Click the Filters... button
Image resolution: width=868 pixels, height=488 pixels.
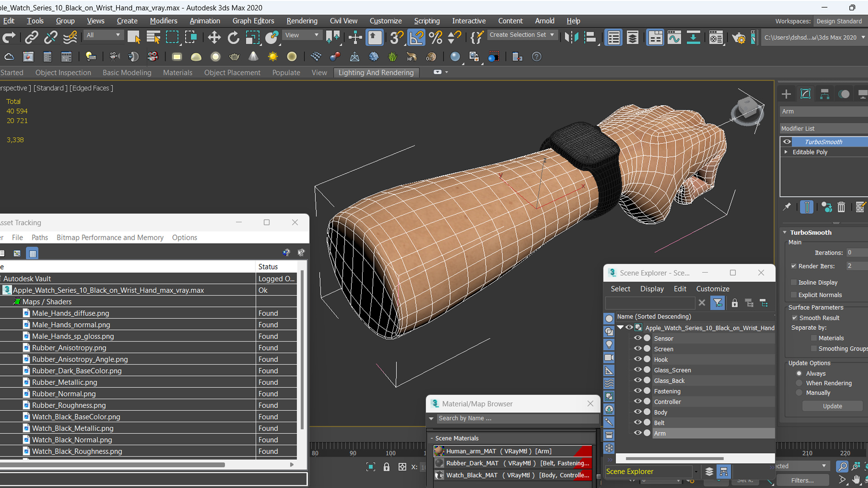802,480
